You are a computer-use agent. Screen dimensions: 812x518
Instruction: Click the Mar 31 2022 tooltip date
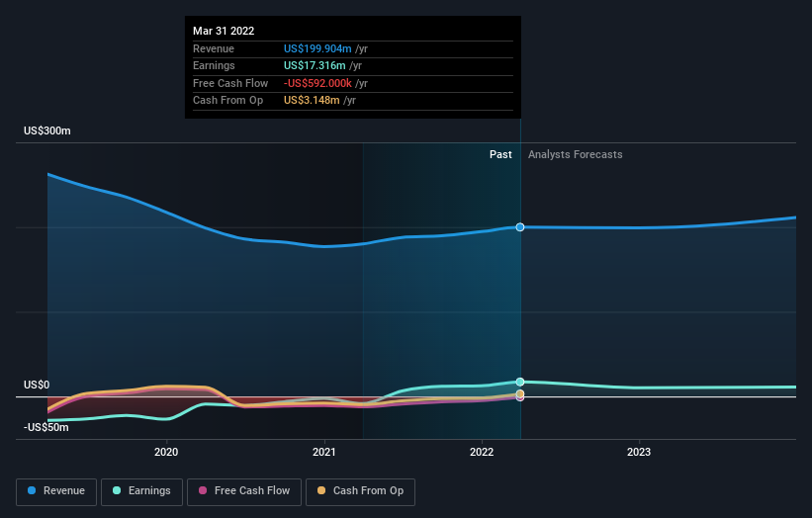tap(224, 31)
